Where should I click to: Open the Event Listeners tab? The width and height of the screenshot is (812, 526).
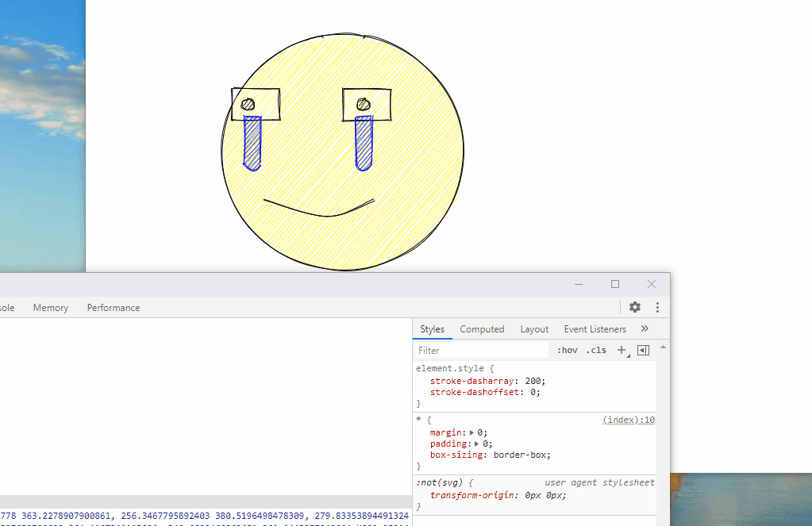point(594,328)
